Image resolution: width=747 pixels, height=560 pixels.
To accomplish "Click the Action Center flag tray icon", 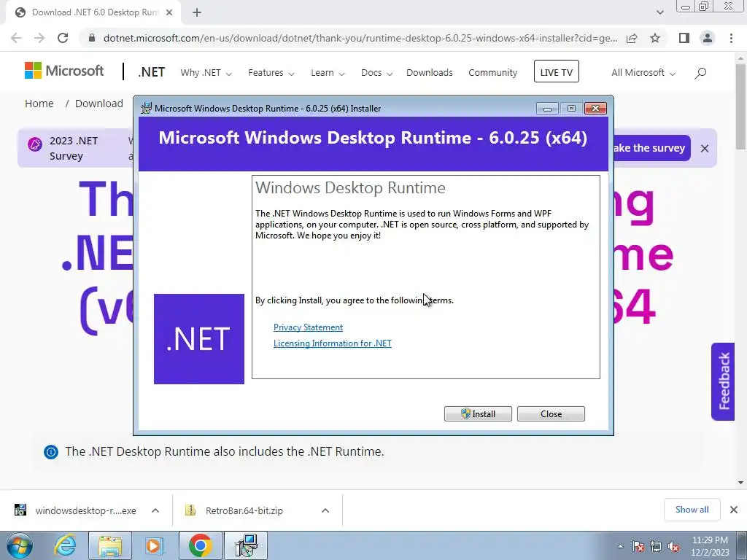I will point(638,547).
